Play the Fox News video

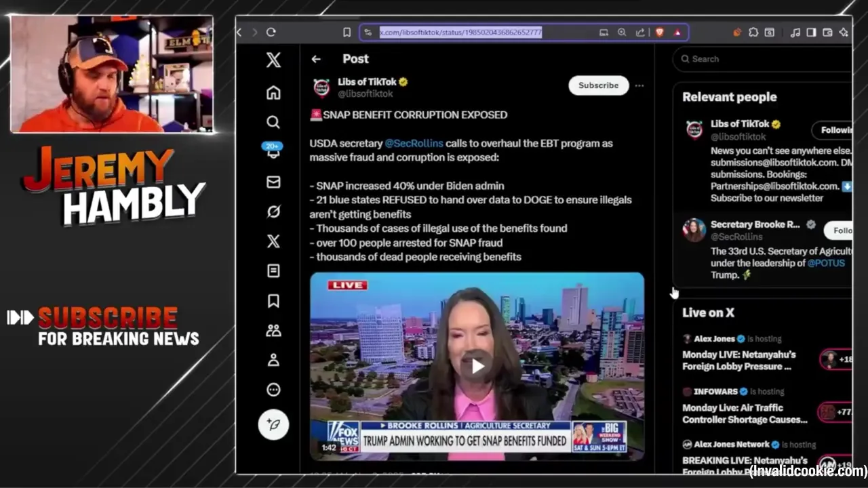(477, 366)
